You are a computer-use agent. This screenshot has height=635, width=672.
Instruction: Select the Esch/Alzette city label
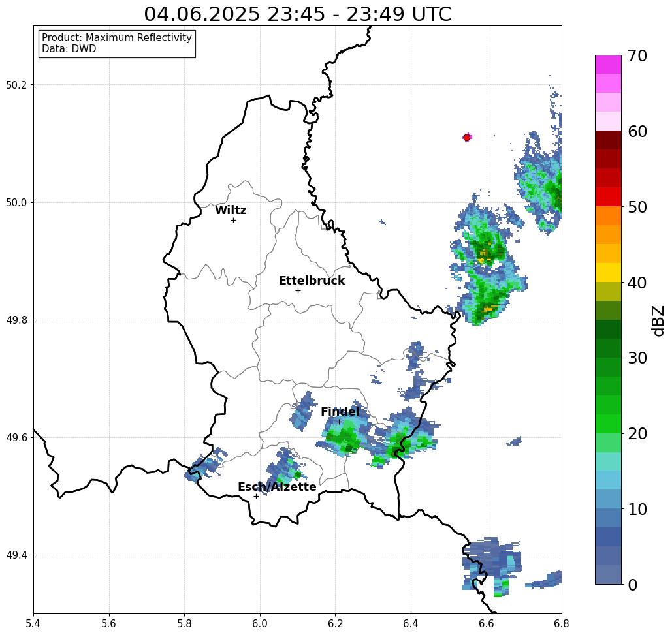(x=277, y=487)
